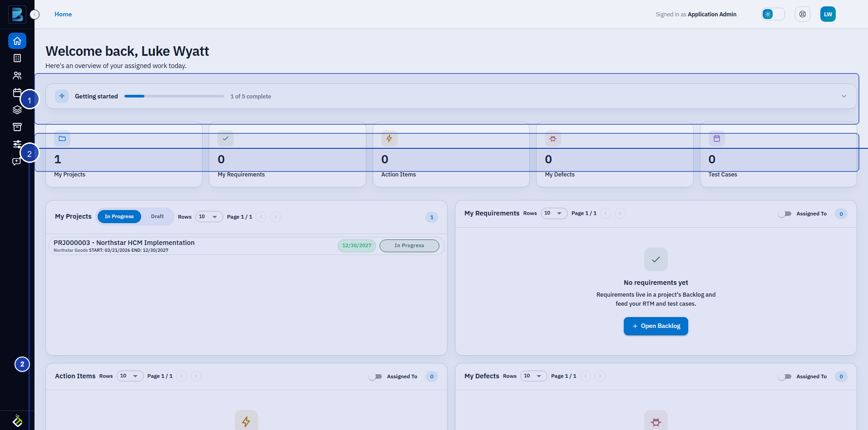Click the 12/30/2027 date badge

(357, 246)
